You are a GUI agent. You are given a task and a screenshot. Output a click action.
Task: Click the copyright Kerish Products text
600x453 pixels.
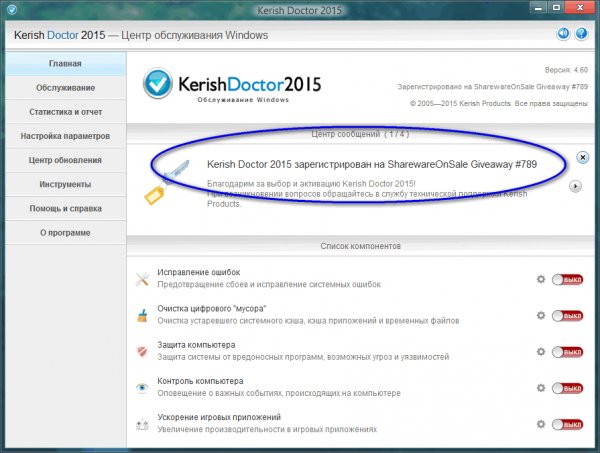click(499, 103)
